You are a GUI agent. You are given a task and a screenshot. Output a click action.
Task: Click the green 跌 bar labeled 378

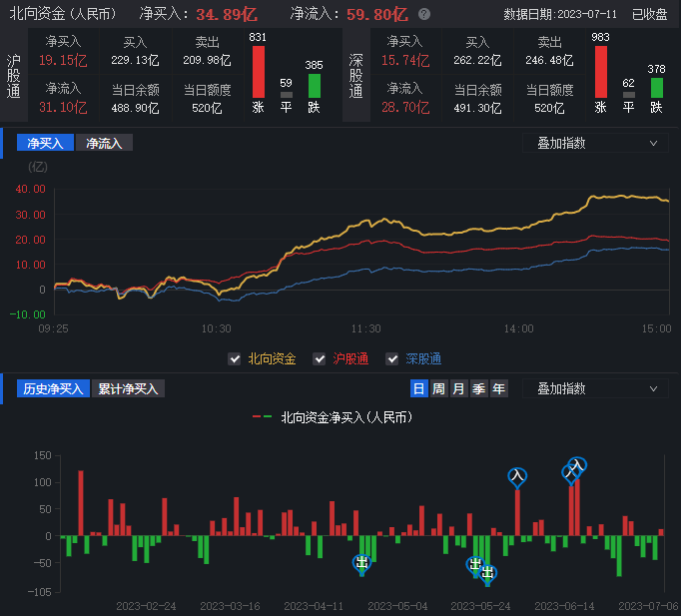[x=656, y=88]
